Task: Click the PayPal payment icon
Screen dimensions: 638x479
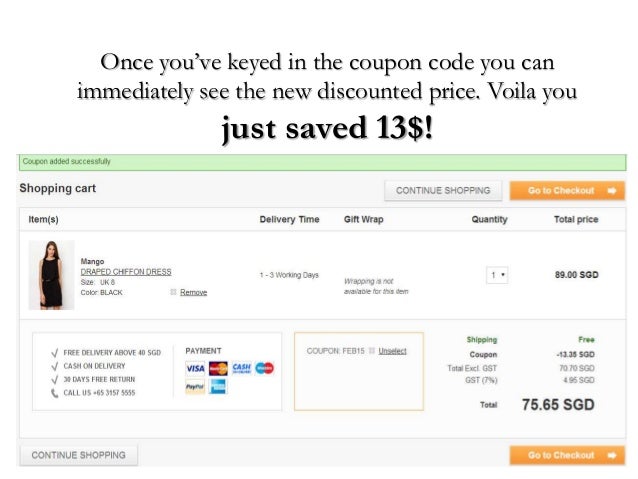Action: click(195, 387)
